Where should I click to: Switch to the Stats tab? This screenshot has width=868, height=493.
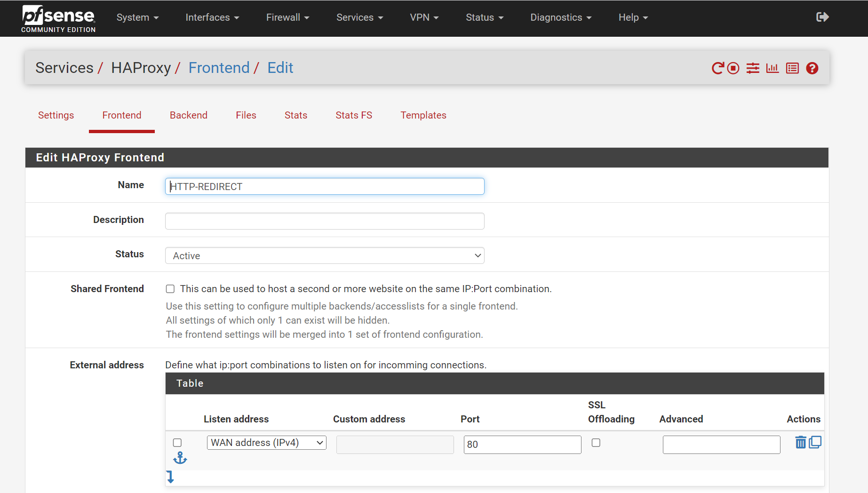coord(296,115)
